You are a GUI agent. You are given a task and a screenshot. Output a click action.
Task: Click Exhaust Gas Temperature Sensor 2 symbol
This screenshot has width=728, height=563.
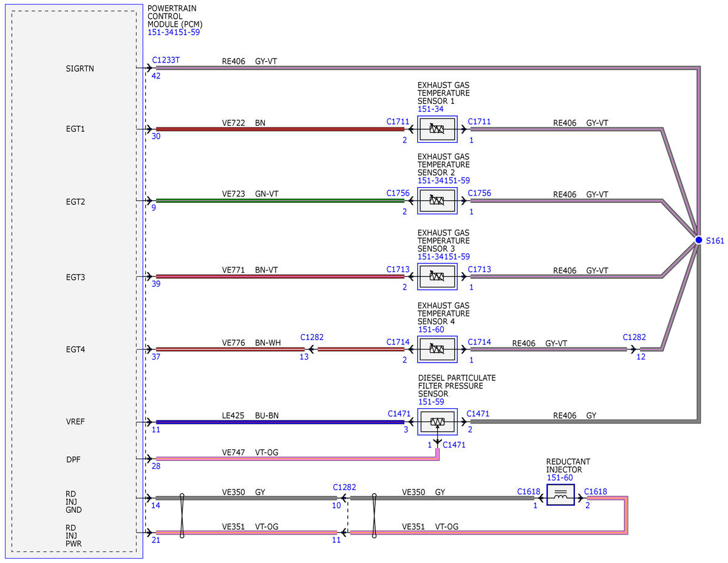437,200
